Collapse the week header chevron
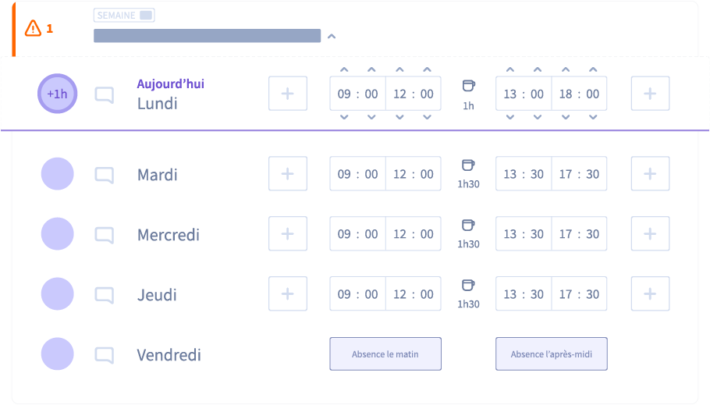Image resolution: width=710 pixels, height=405 pixels. tap(331, 37)
